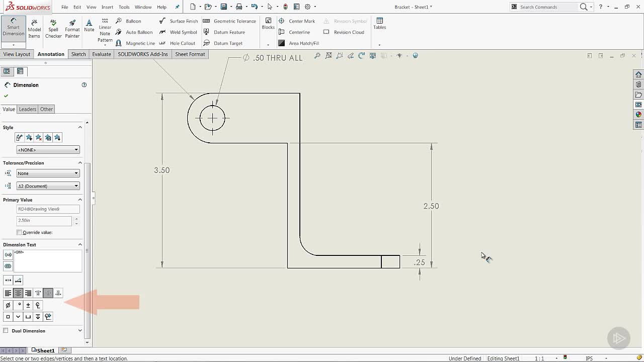Toggle Add Parentheses button
This screenshot has width=644, height=362.
tap(8, 255)
